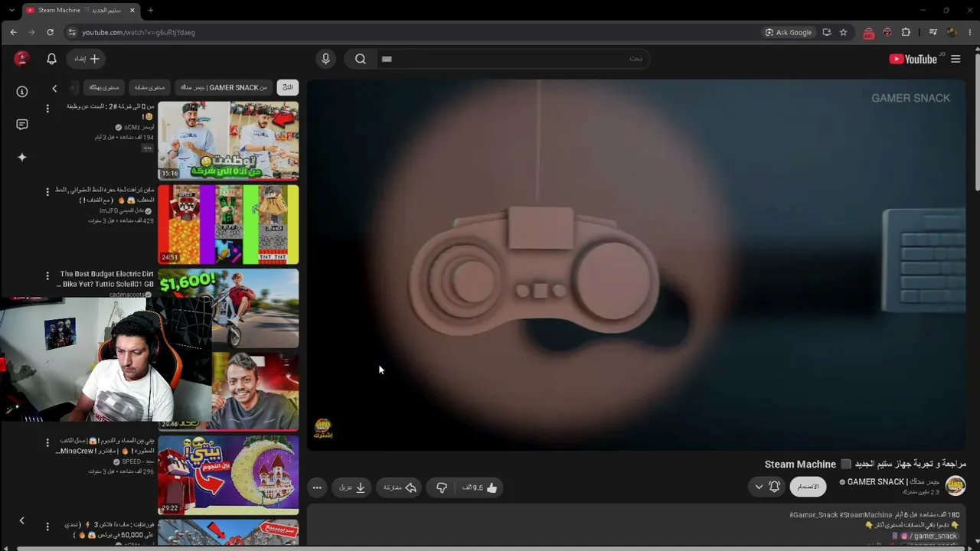Select the 'من GAMER SNACK' filter chip
Image resolution: width=980 pixels, height=551 pixels.
tap(224, 87)
